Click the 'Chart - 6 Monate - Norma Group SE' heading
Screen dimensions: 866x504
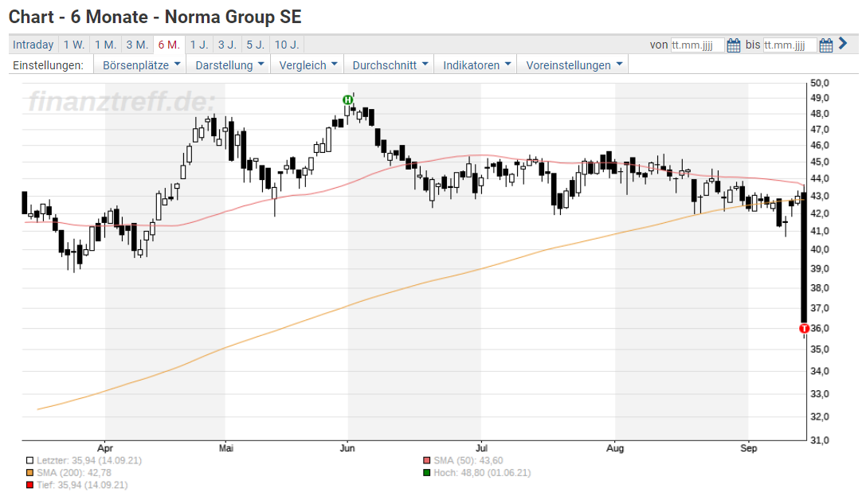(155, 17)
